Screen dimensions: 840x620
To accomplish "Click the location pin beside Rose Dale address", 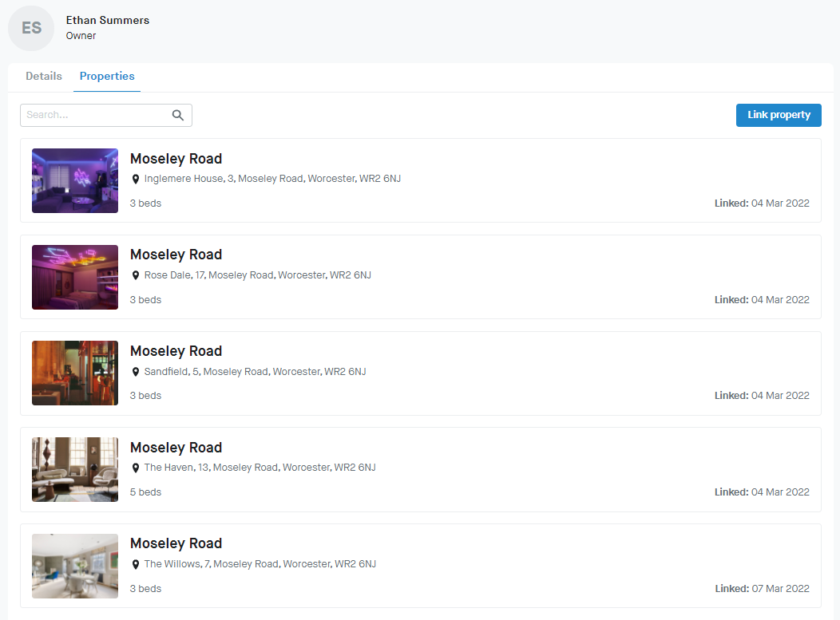I will [x=136, y=275].
